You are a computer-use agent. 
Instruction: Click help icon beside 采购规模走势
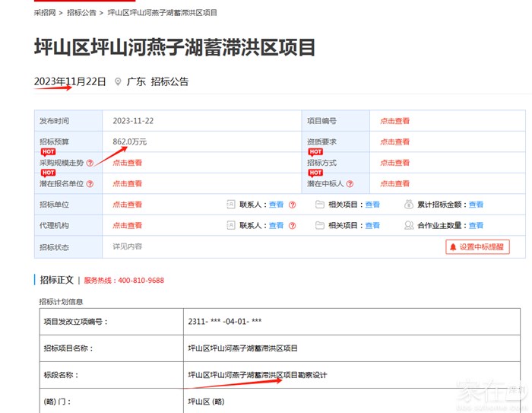[x=90, y=163]
